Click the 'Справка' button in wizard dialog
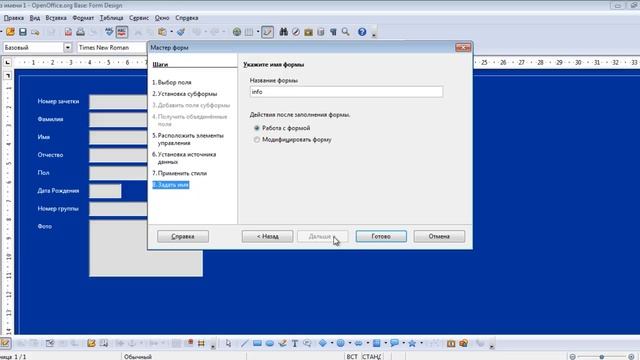 183,236
